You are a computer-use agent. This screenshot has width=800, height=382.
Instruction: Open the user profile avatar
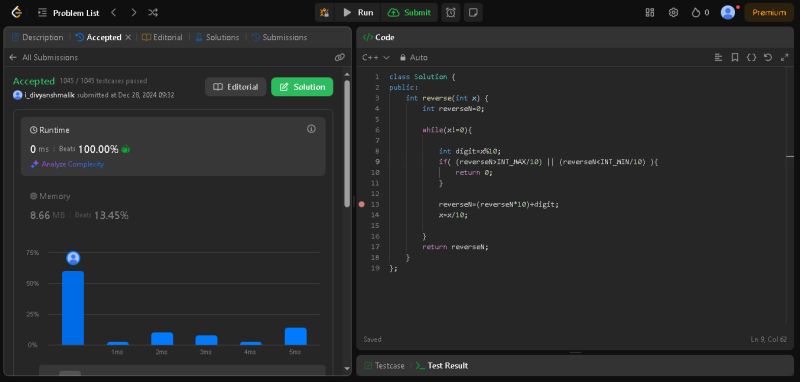tap(728, 13)
